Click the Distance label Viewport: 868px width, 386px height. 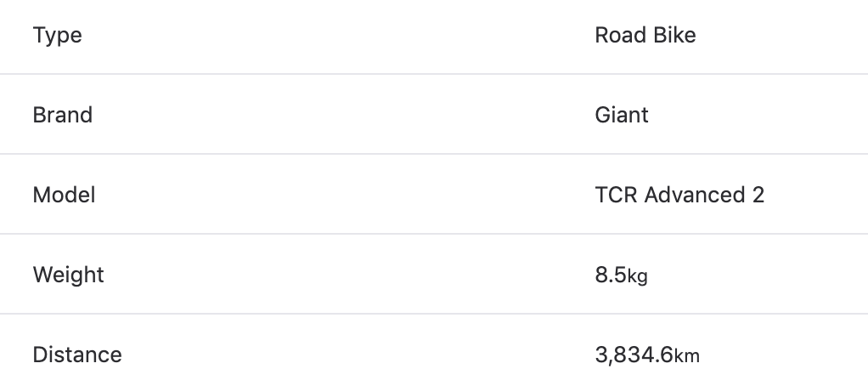(x=77, y=355)
